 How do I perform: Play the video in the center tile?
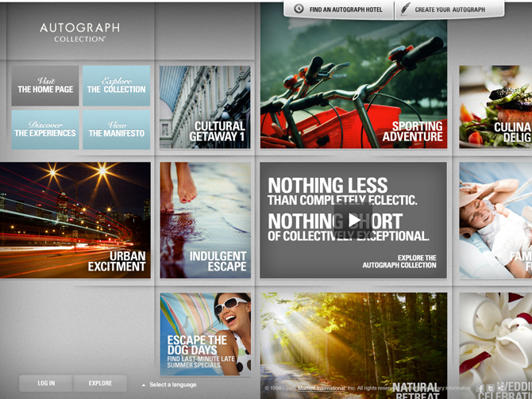click(353, 220)
